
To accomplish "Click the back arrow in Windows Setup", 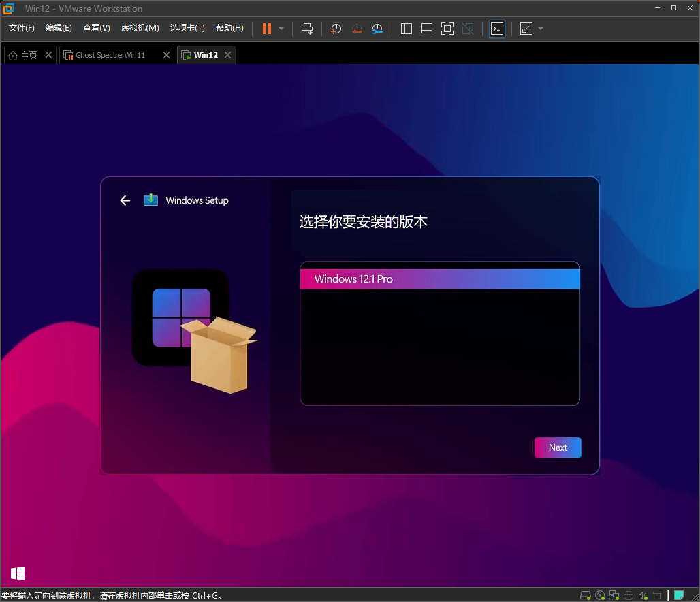I will coord(125,200).
